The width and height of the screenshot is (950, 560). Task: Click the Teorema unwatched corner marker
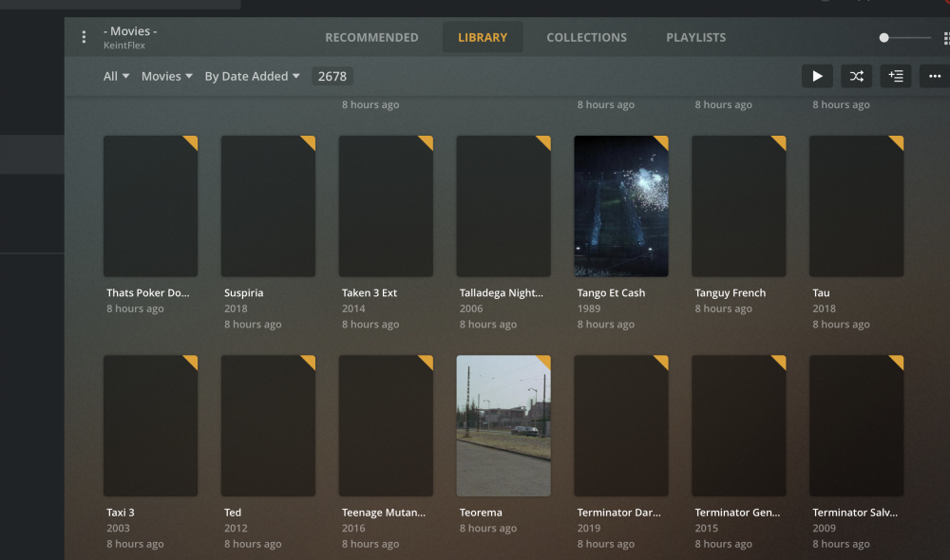pos(546,361)
